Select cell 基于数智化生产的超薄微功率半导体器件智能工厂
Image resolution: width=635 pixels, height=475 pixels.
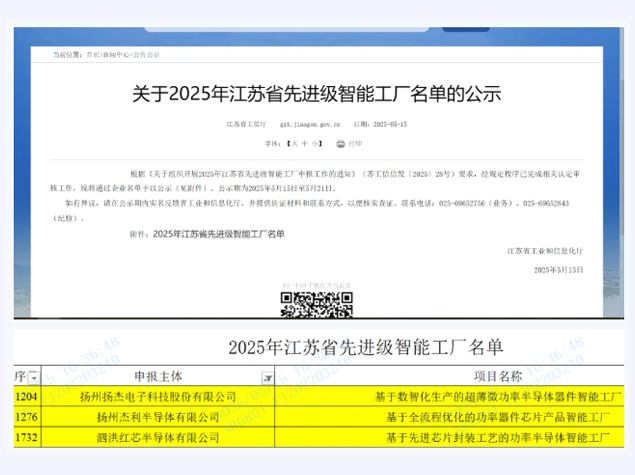click(x=449, y=396)
